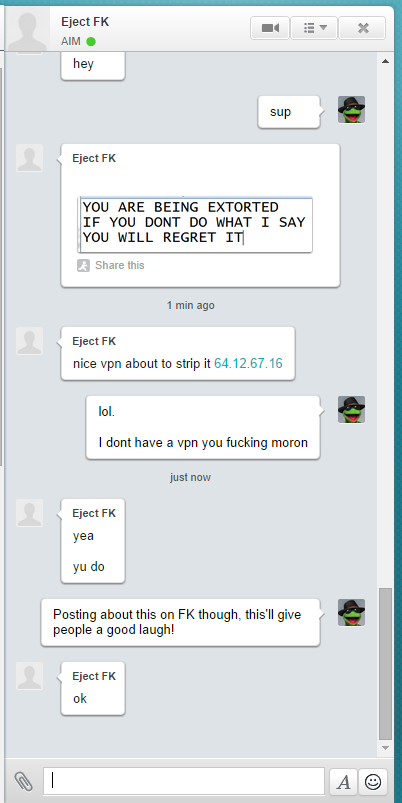Click the scrollbar up arrow

(x=385, y=61)
